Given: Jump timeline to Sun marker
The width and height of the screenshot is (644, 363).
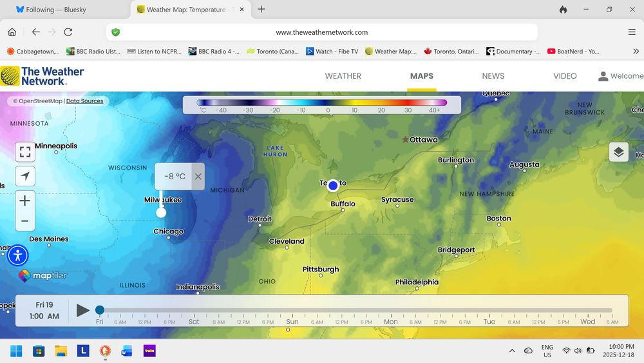Looking at the screenshot, I should point(292,322).
